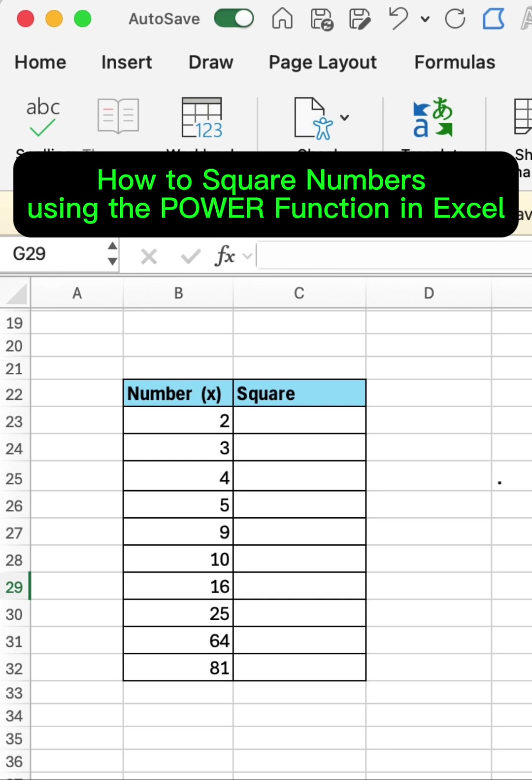Select the cell containing 4
This screenshot has height=780, width=532.
coord(178,476)
